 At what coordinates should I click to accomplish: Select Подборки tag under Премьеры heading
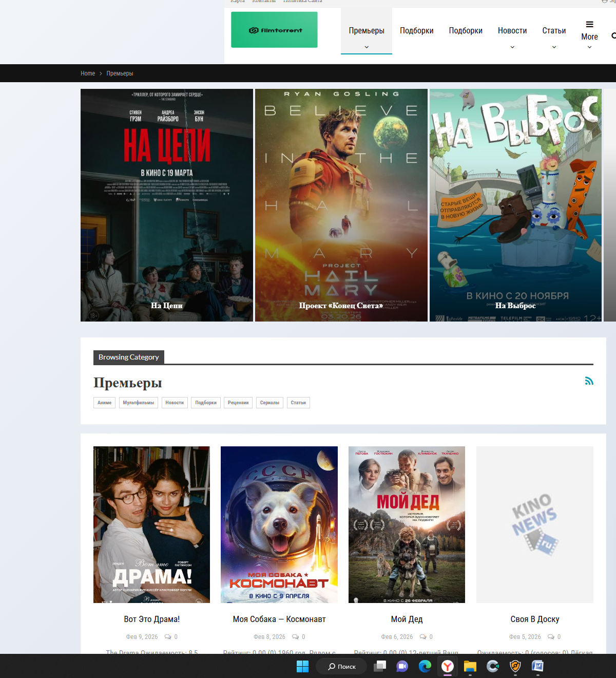click(x=206, y=403)
